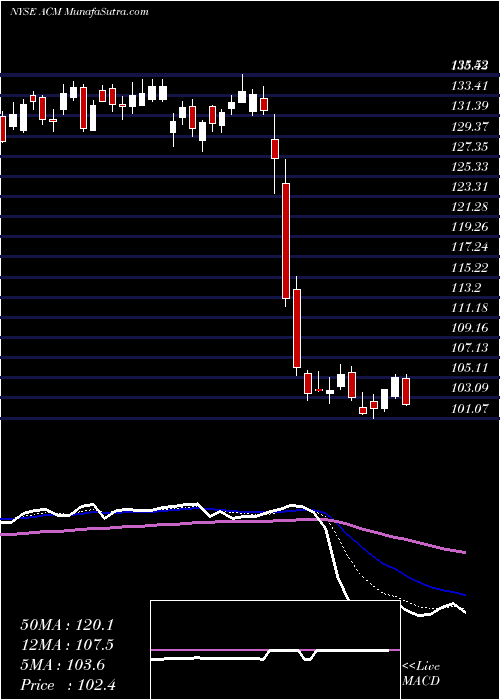
Task: Click the 129.37 price axis label
Action: 470,126
